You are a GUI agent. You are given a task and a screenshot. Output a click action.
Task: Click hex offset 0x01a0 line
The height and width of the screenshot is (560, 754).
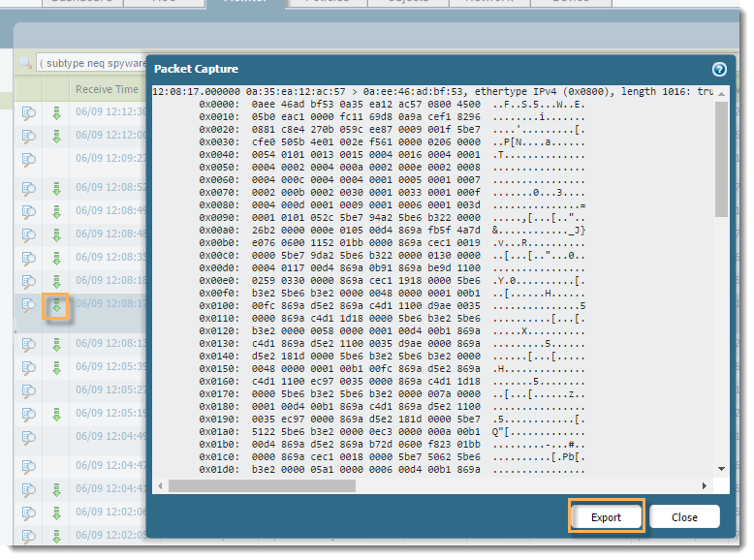point(392,432)
